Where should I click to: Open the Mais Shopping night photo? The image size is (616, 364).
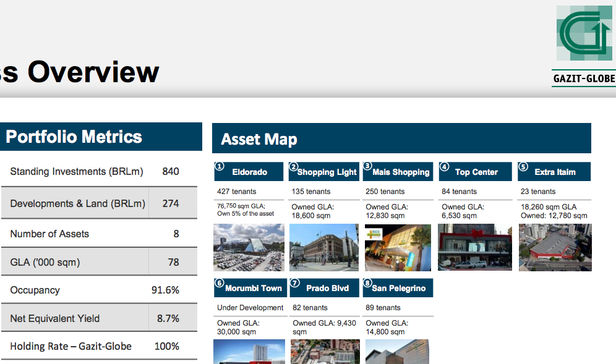pos(398,247)
